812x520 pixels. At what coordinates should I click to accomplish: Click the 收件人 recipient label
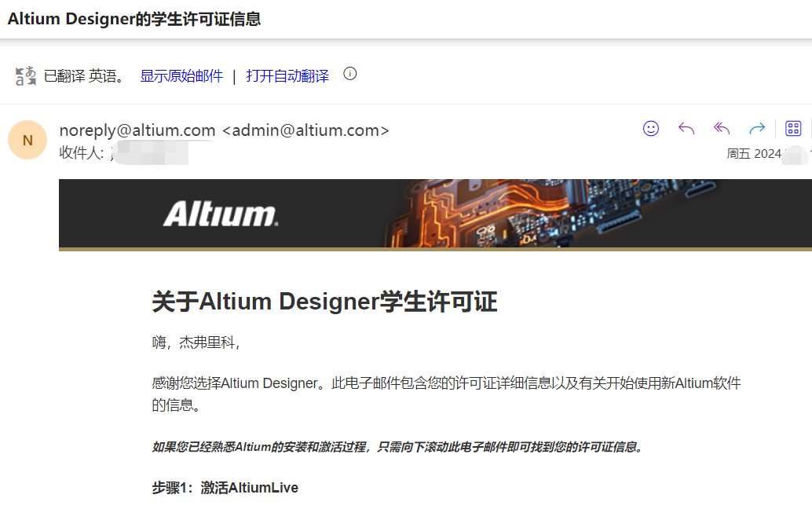[x=81, y=152]
